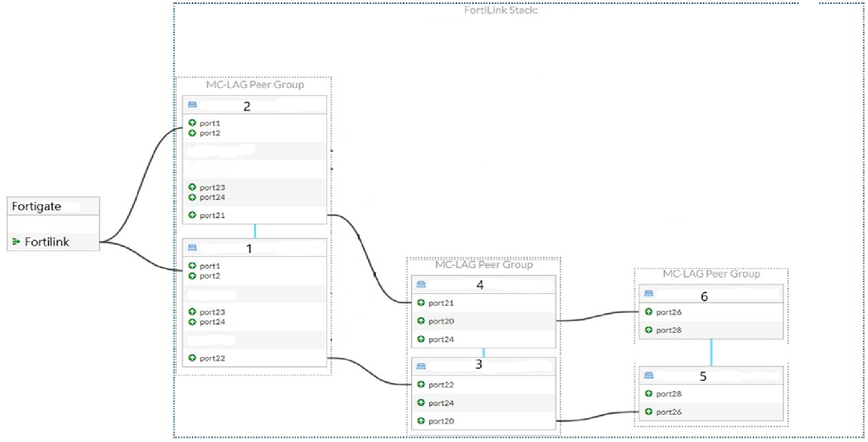The width and height of the screenshot is (868, 442).
Task: Click port22 green status icon on switch 1
Action: pyautogui.click(x=192, y=358)
